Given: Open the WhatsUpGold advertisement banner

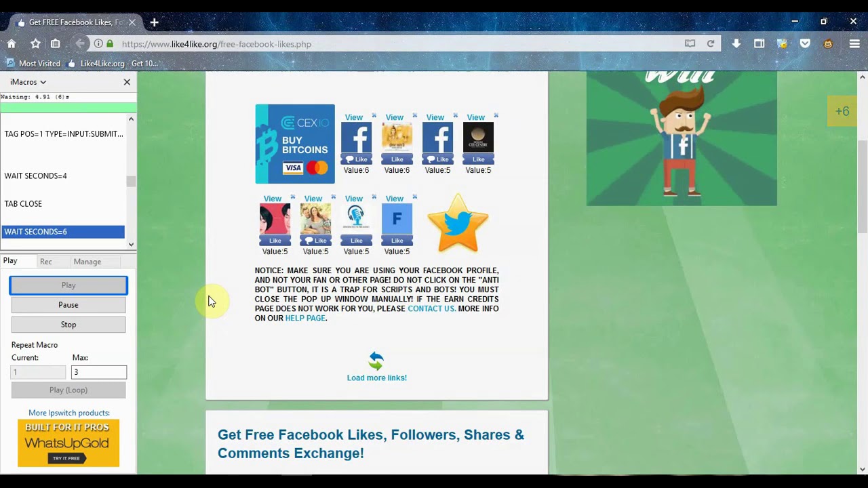Looking at the screenshot, I should point(68,443).
